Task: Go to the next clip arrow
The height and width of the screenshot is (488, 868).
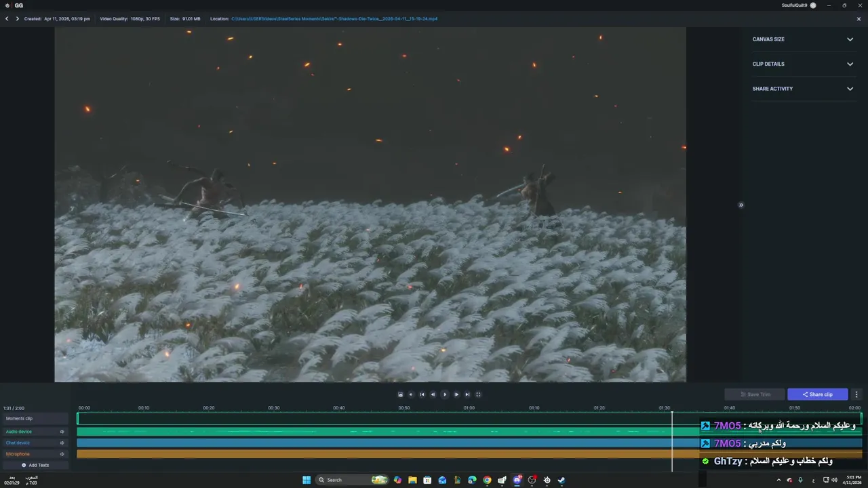Action: click(17, 19)
